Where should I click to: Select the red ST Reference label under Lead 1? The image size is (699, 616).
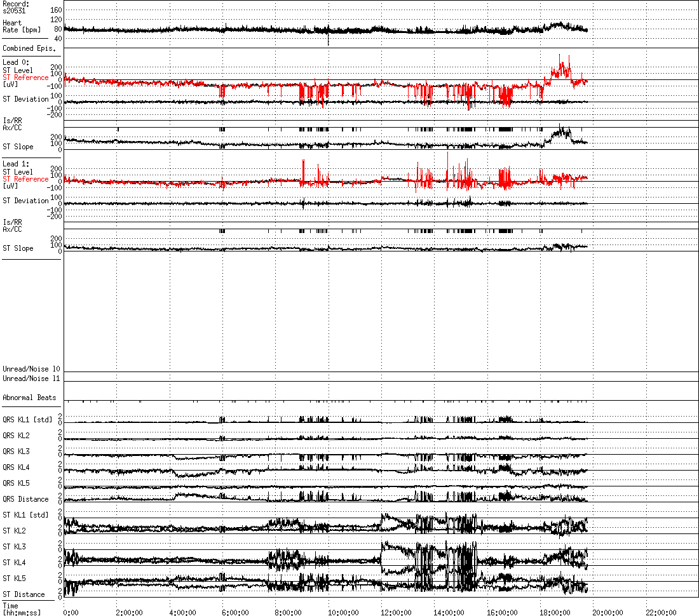point(25,179)
